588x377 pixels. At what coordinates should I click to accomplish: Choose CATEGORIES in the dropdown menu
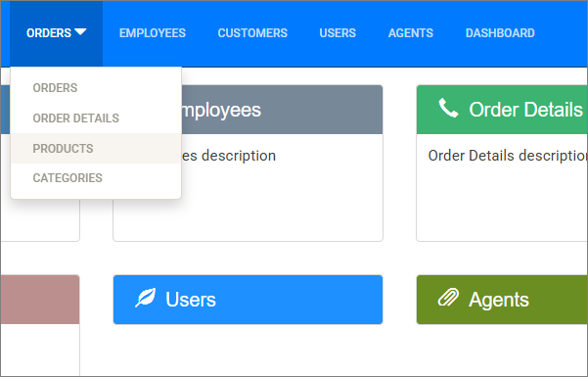[x=96, y=178]
